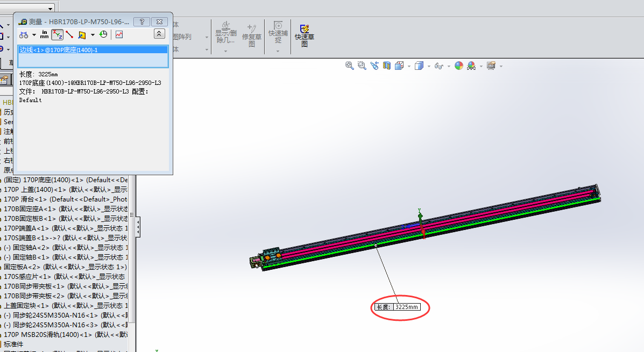This screenshot has height=352, width=644.
Task: Open the dropdown arrow under 快速捕捉
Action: 278,51
